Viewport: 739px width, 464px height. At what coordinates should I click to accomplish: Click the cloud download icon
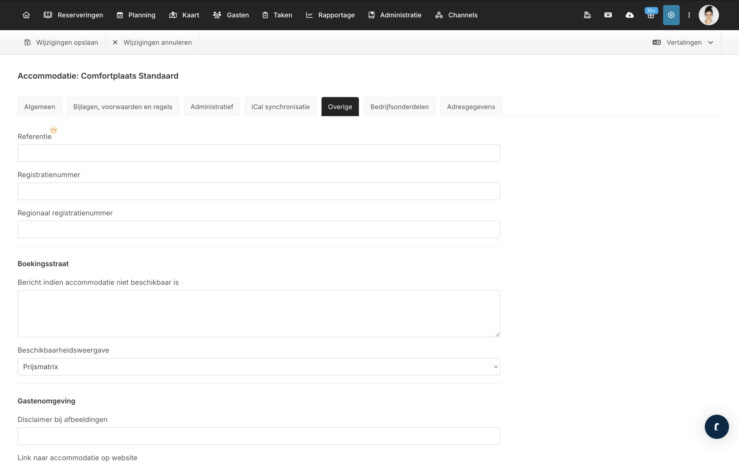point(629,15)
